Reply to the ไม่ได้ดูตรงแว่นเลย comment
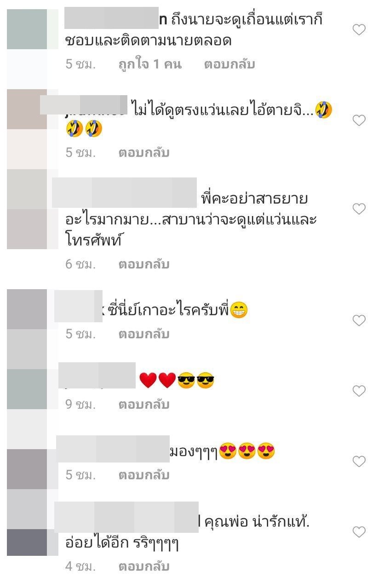Screen dimensions: 384x588 click(x=144, y=153)
